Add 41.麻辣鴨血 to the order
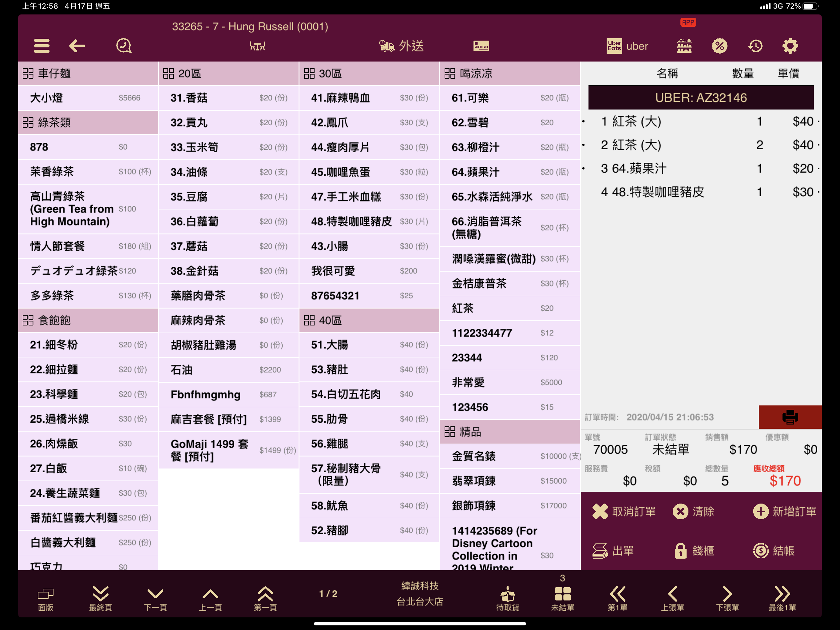 (x=369, y=98)
